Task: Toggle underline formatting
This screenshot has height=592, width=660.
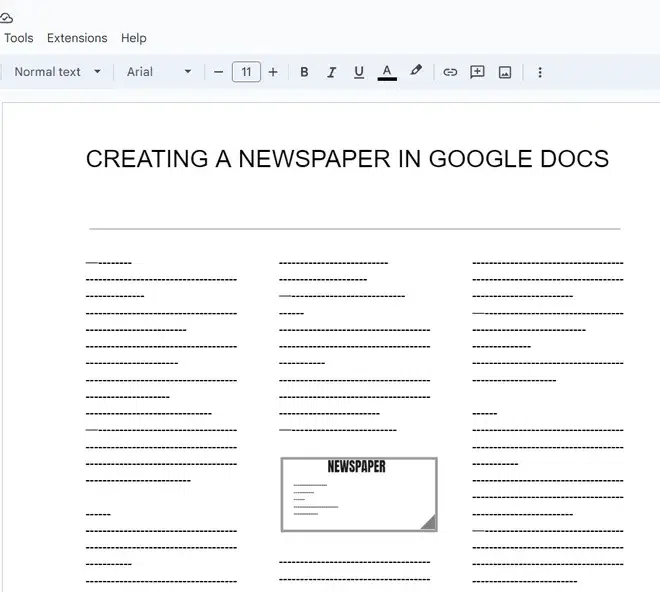Action: 359,72
